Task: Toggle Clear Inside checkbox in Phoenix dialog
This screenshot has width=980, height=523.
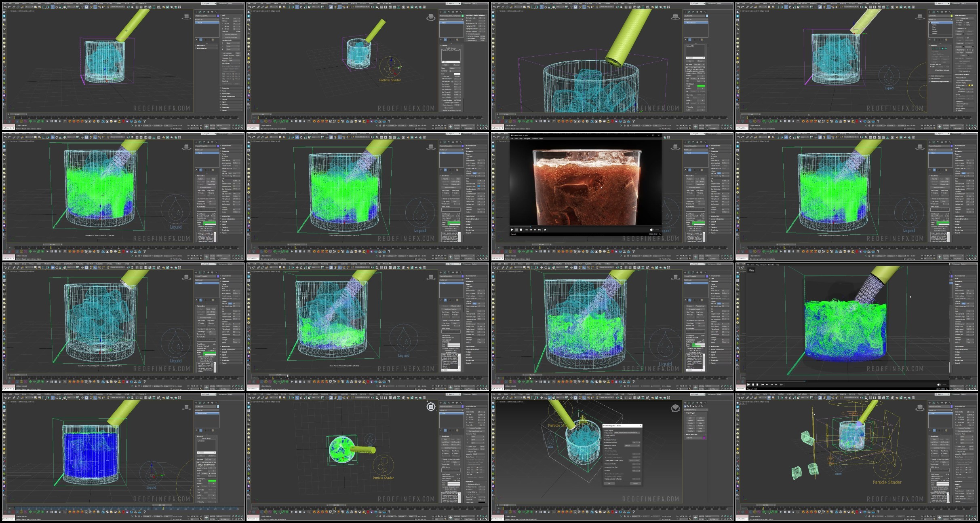Action: tap(605, 433)
